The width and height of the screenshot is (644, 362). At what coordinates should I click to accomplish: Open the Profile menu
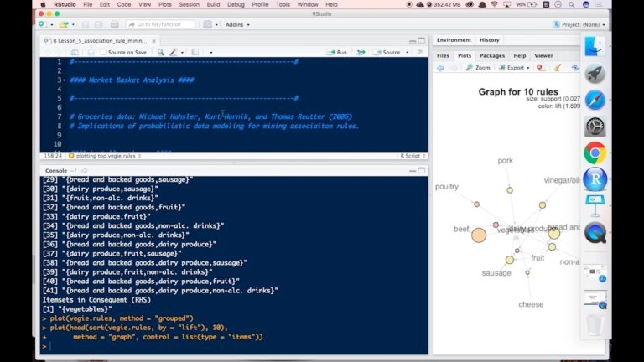(260, 4)
